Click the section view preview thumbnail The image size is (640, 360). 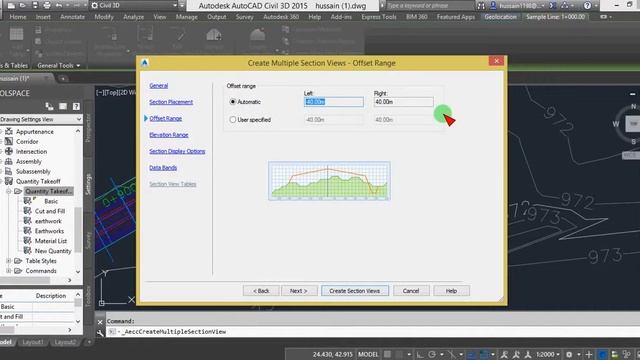click(329, 180)
